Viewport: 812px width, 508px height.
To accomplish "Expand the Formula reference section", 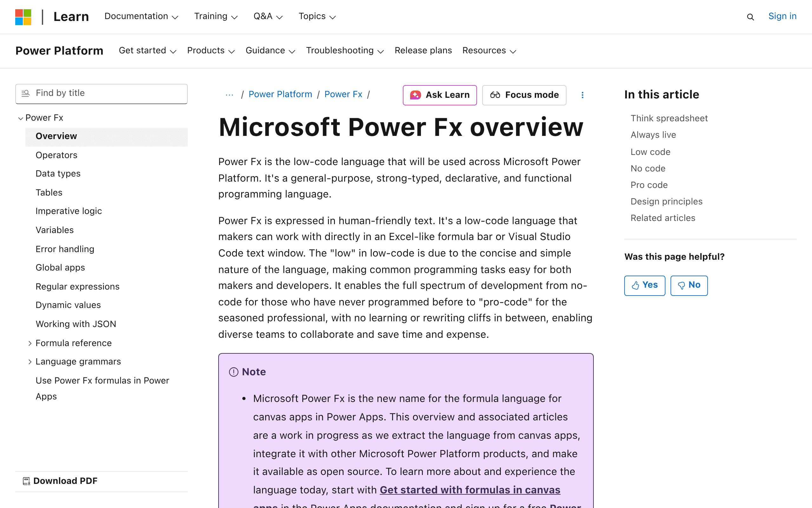I will 30,343.
